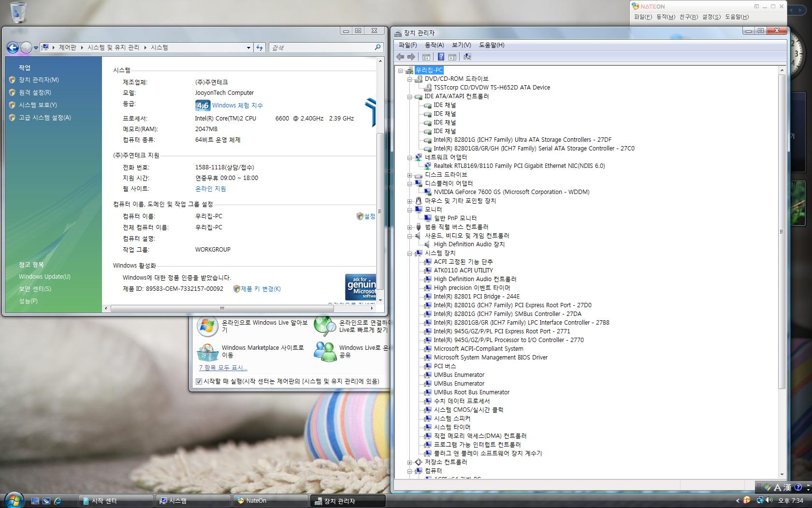This screenshot has height=508, width=812.
Task: Open 원격 설정(R) in the task pane
Action: [x=35, y=92]
